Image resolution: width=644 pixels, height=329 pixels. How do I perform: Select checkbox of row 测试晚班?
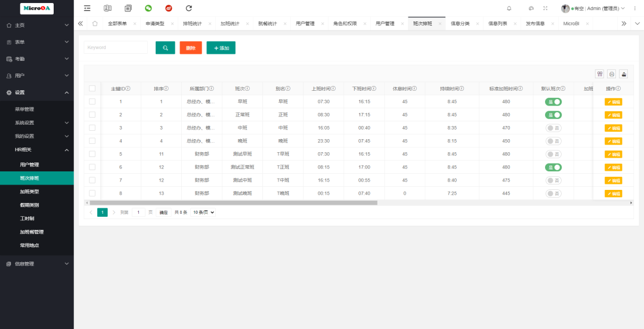point(92,193)
